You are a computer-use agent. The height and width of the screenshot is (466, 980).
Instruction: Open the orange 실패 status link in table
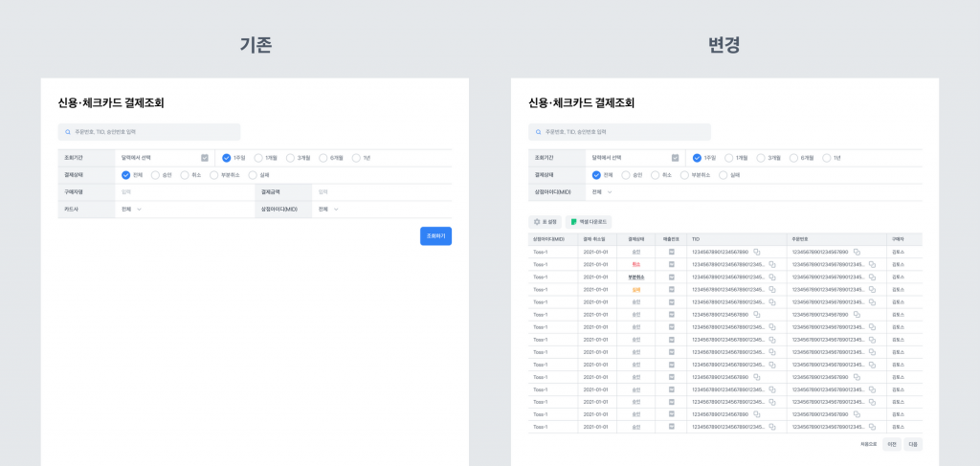point(635,289)
